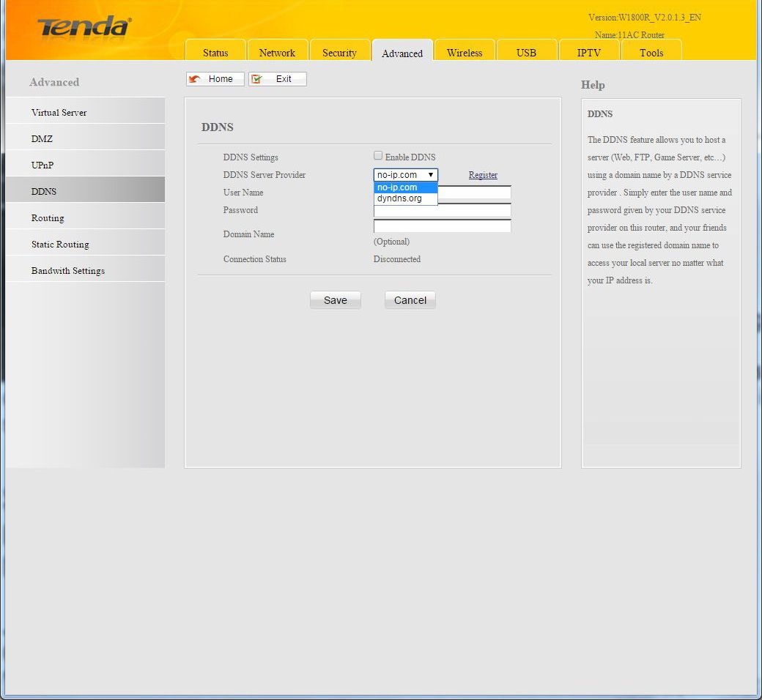Switch to the Status tab

(x=215, y=53)
